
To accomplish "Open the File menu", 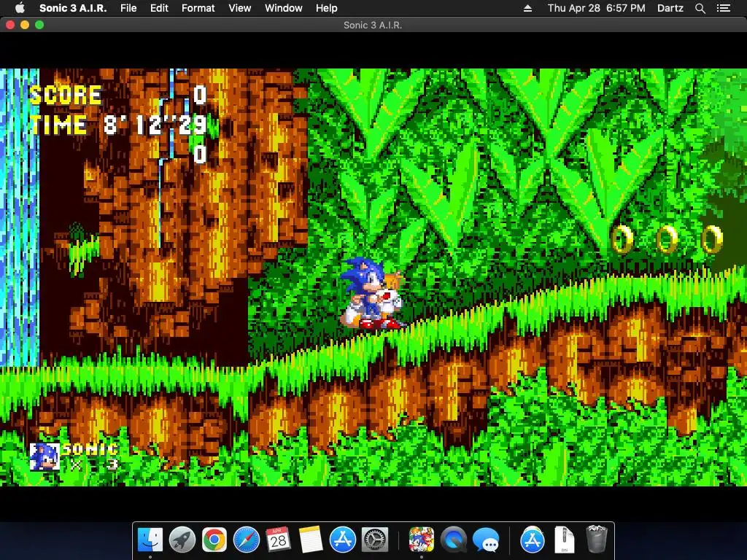I will pos(128,8).
